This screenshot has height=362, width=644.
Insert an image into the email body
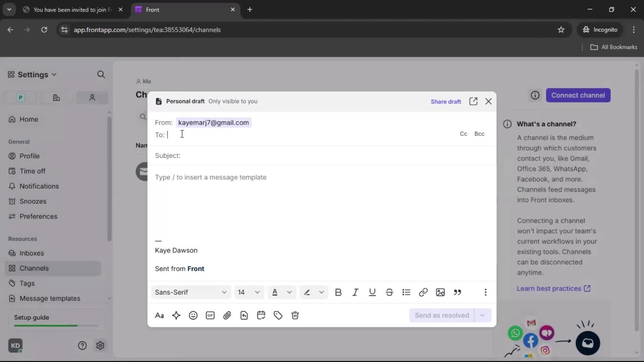pyautogui.click(x=440, y=292)
